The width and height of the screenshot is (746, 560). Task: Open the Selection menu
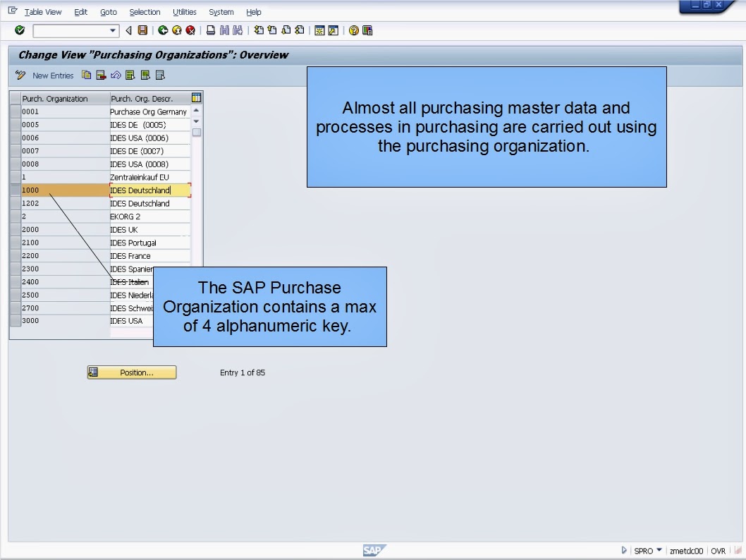pos(145,12)
